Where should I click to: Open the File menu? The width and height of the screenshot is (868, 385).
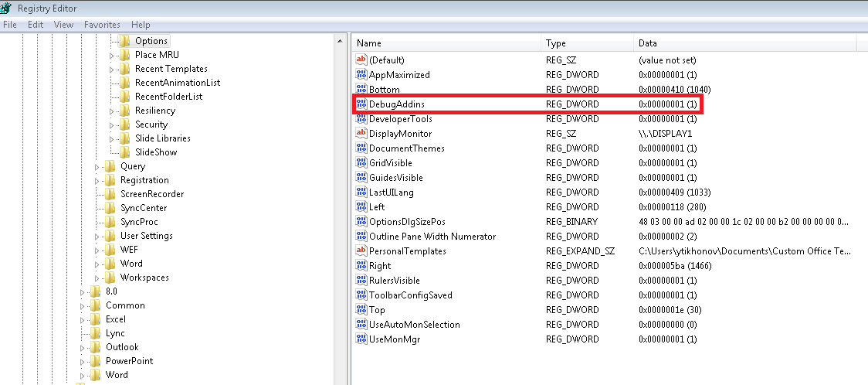(10, 25)
